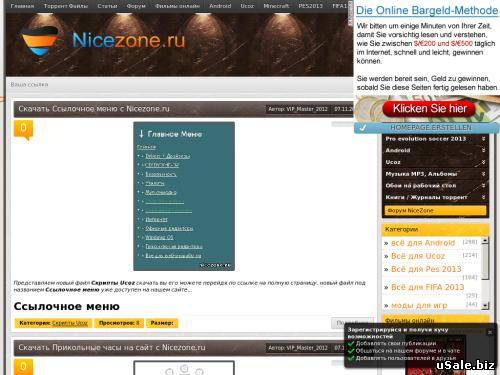The width and height of the screenshot is (500, 375).
Task: Click the Nicezone.ru logo icon
Action: point(40,41)
